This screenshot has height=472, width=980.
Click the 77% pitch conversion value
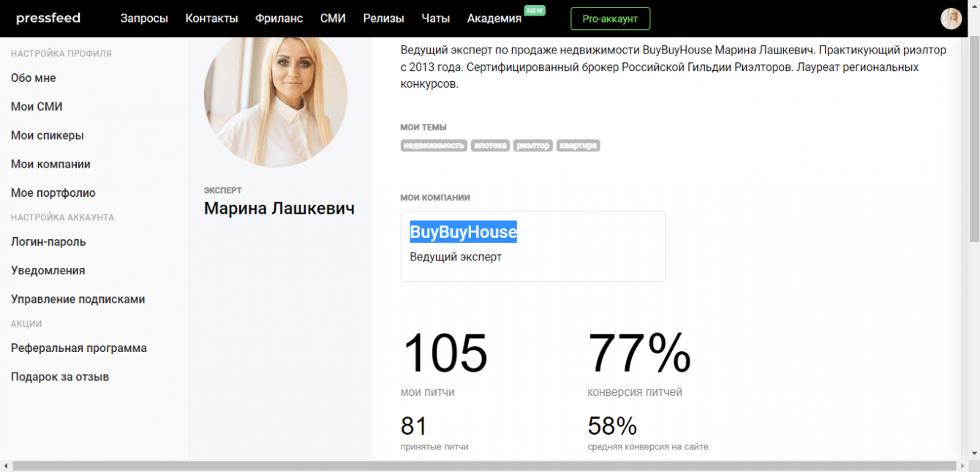(639, 353)
